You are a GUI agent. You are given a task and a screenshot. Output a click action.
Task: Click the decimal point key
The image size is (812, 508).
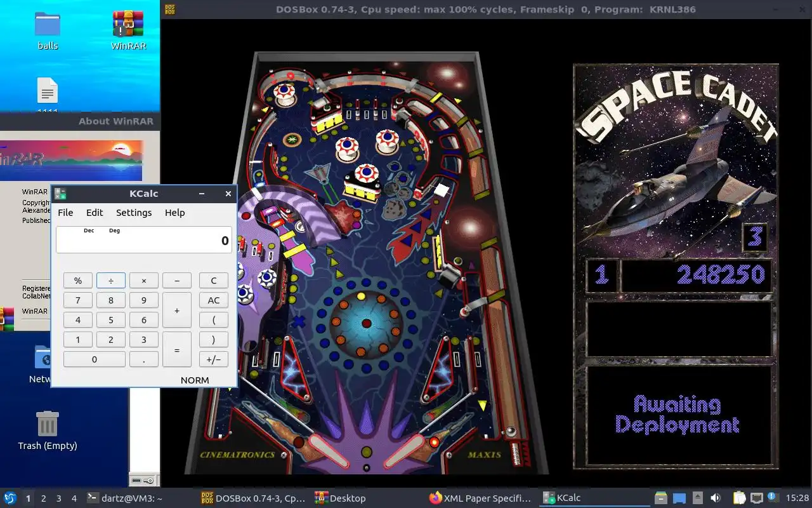coord(144,359)
